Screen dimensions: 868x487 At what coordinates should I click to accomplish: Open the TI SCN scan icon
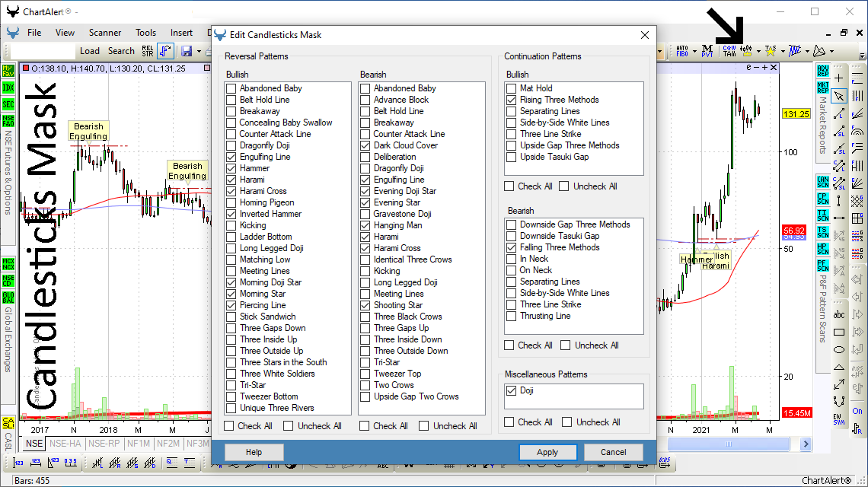point(823,215)
